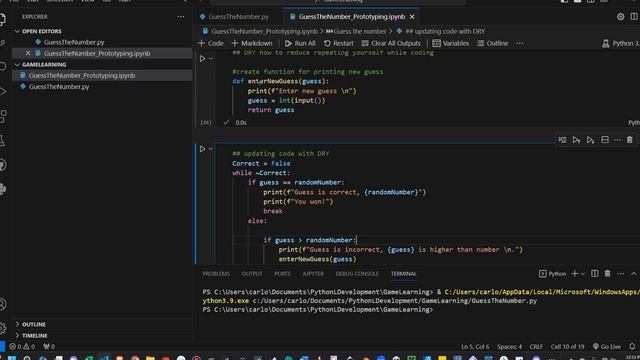640x360 pixels.
Task: Open terminal panel more actions menu
Action: coord(620,274)
